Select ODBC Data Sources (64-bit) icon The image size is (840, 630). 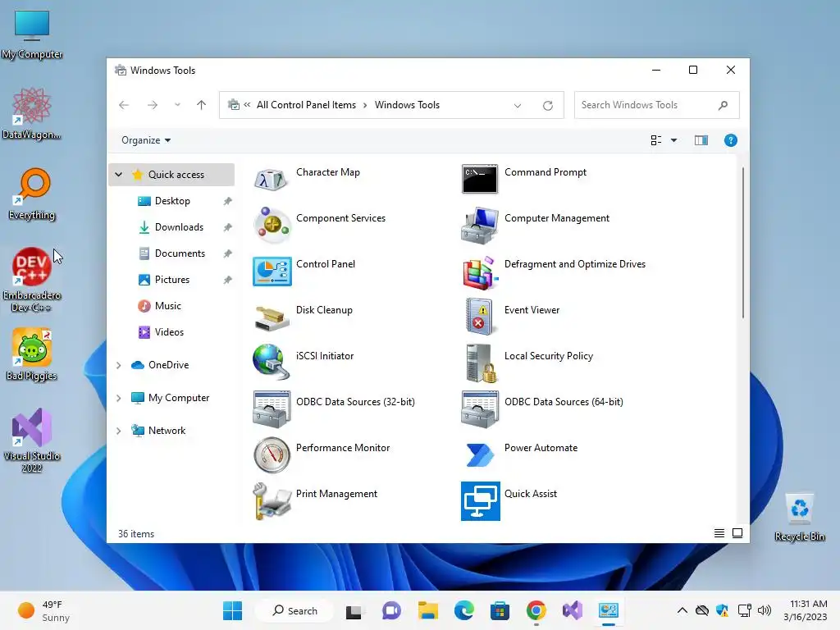pyautogui.click(x=479, y=409)
